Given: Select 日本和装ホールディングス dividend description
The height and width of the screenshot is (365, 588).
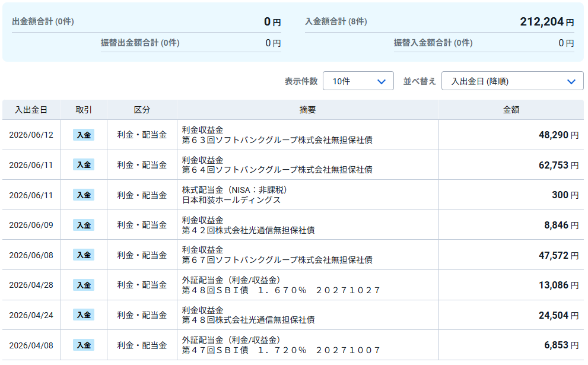Looking at the screenshot, I should click(231, 200).
